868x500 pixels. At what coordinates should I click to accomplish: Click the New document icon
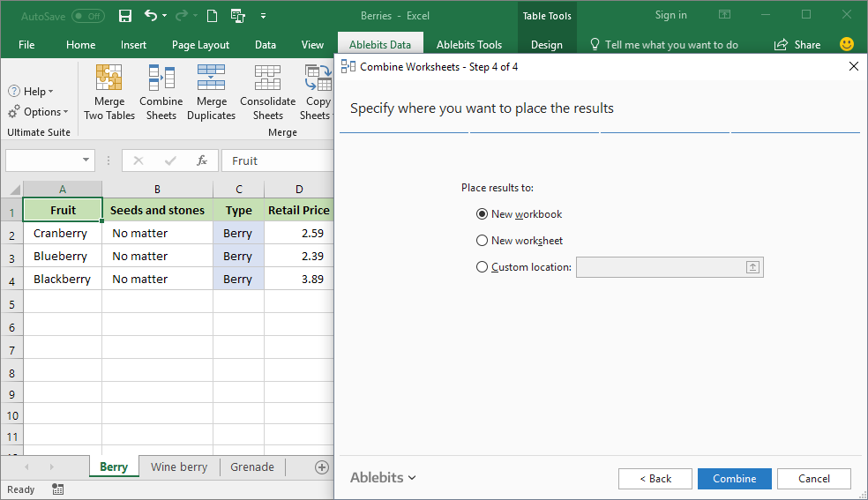click(212, 16)
